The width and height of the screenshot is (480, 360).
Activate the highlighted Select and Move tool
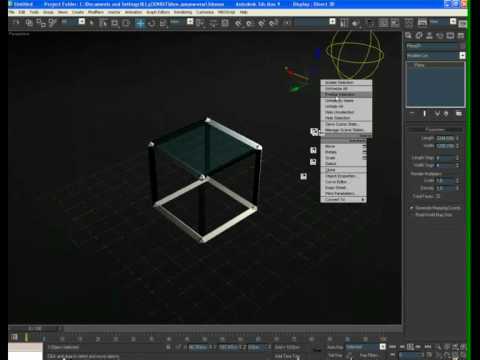coord(140,23)
